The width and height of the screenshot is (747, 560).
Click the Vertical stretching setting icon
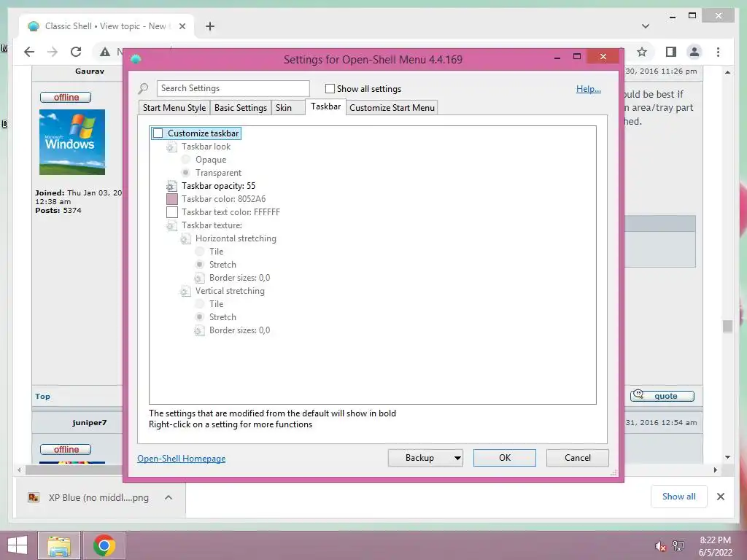click(x=185, y=291)
